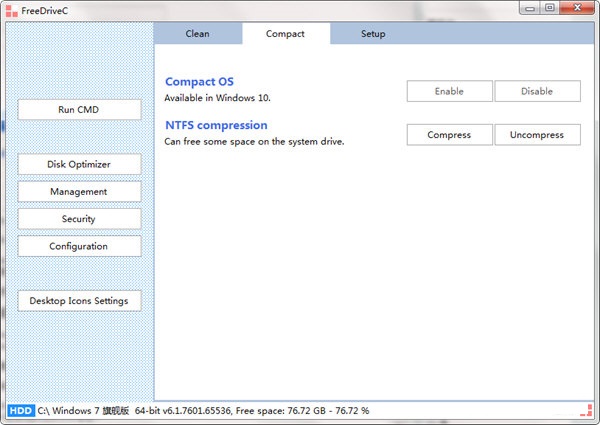
Task: Click the FreeDriveC app icon in title bar
Action: pos(11,11)
